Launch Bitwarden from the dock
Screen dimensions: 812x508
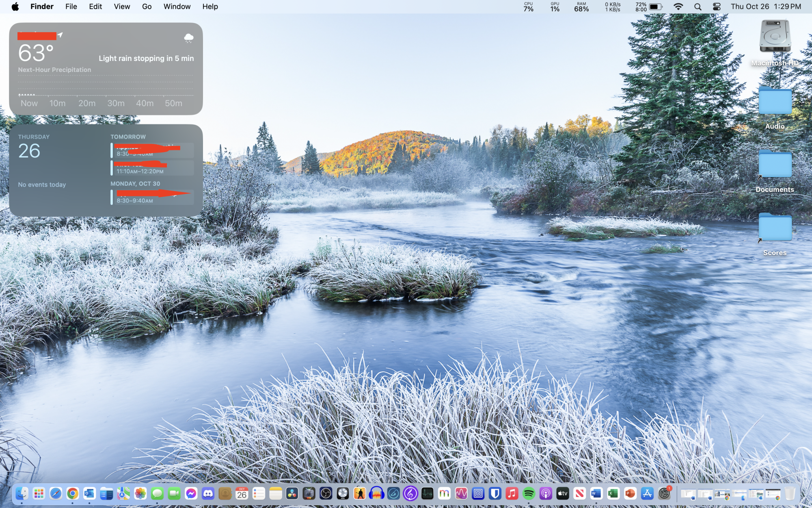pyautogui.click(x=495, y=494)
